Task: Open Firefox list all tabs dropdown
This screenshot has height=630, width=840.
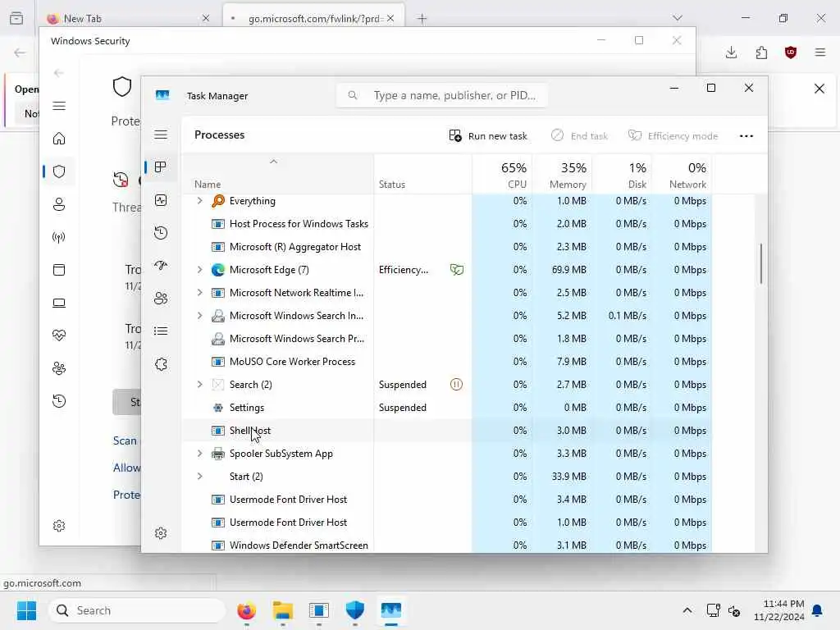Action: [x=678, y=18]
